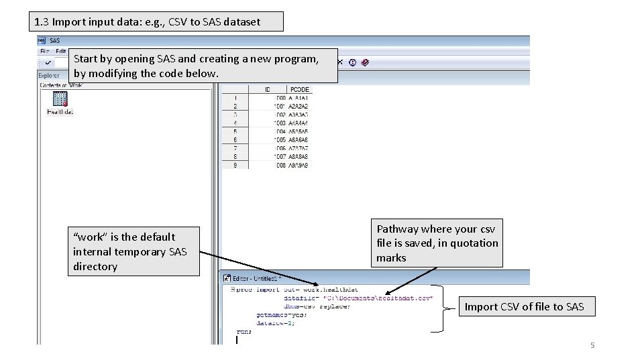Screen dimensions: 644x362
Task: Select row number 2 header
Action: pyautogui.click(x=235, y=107)
